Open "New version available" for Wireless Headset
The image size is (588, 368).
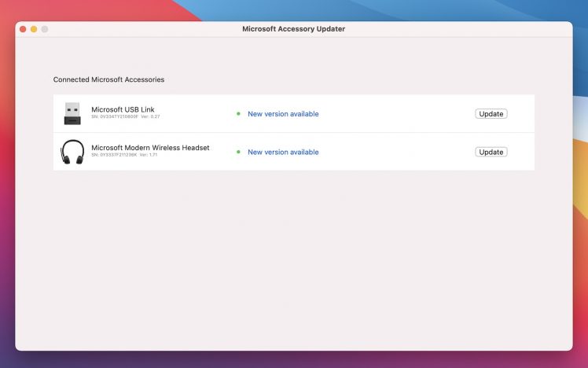(x=283, y=152)
